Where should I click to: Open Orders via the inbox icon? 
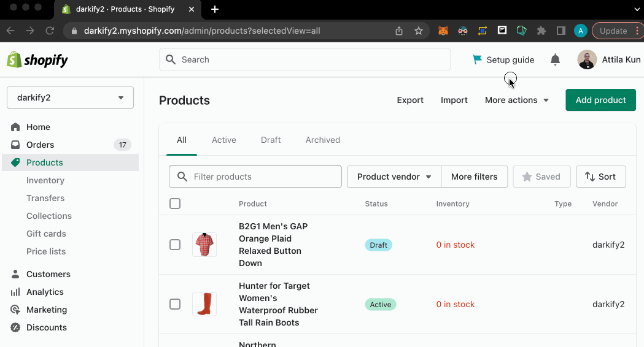[15, 145]
